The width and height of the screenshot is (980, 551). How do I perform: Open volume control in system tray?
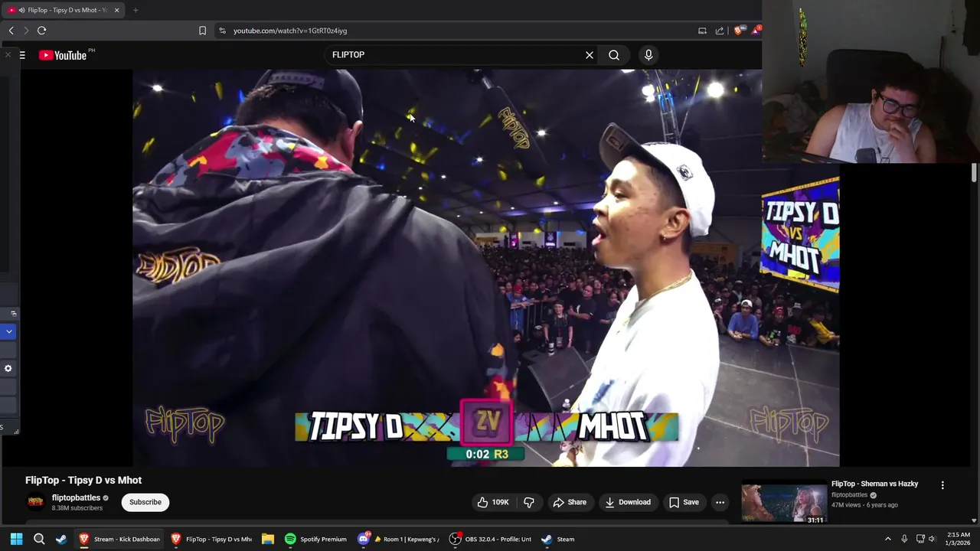(x=932, y=539)
